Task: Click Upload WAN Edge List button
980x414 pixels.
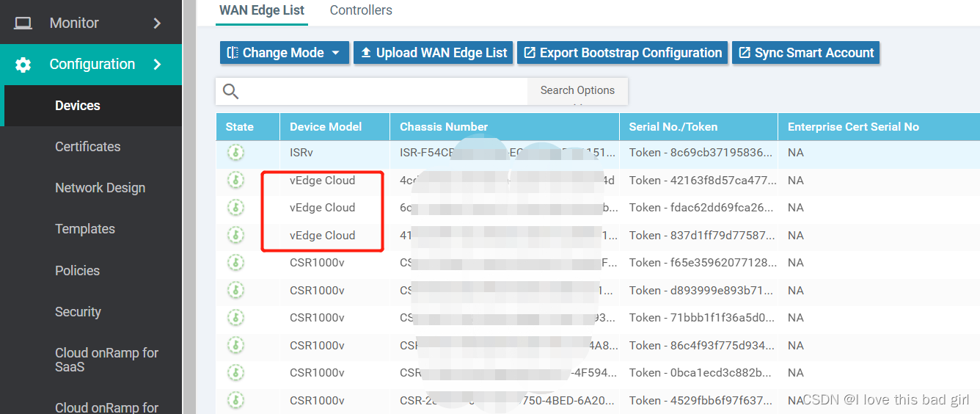Action: pos(434,53)
